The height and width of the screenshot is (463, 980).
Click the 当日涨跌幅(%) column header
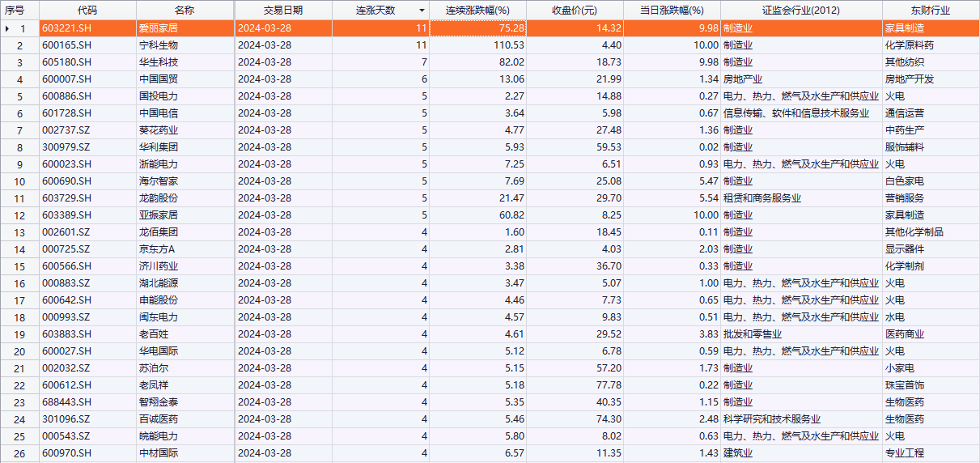[672, 11]
